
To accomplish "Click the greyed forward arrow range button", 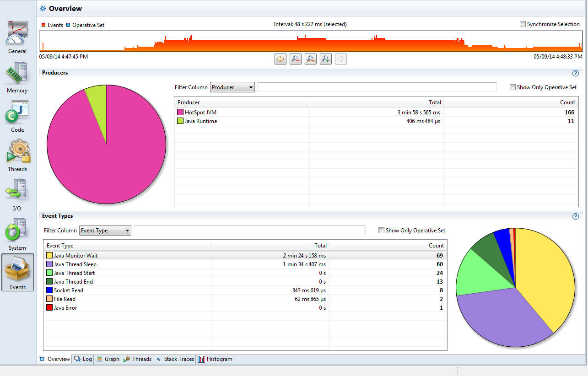I will (341, 59).
